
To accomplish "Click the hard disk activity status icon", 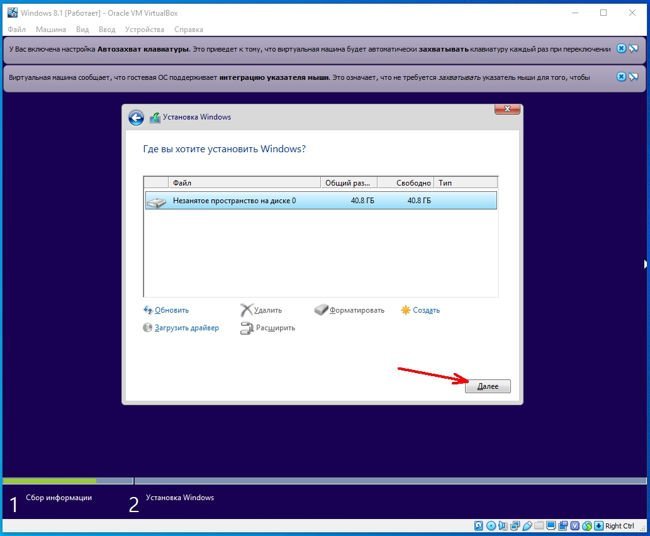I will [x=479, y=526].
